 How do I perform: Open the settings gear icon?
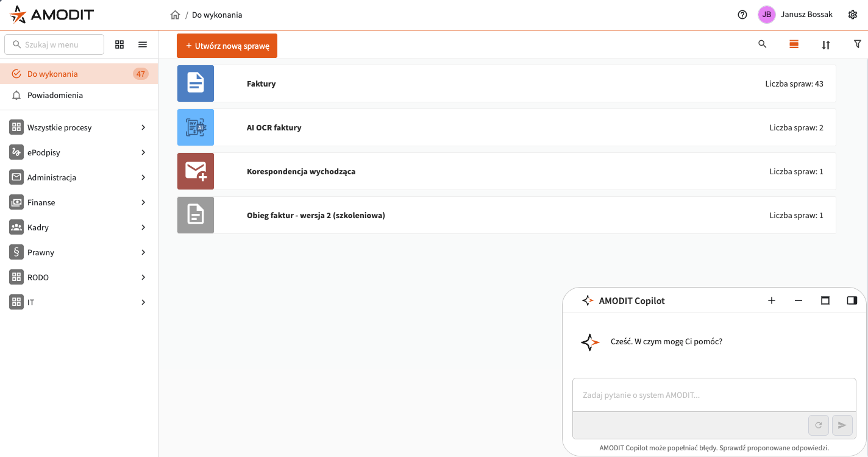853,15
